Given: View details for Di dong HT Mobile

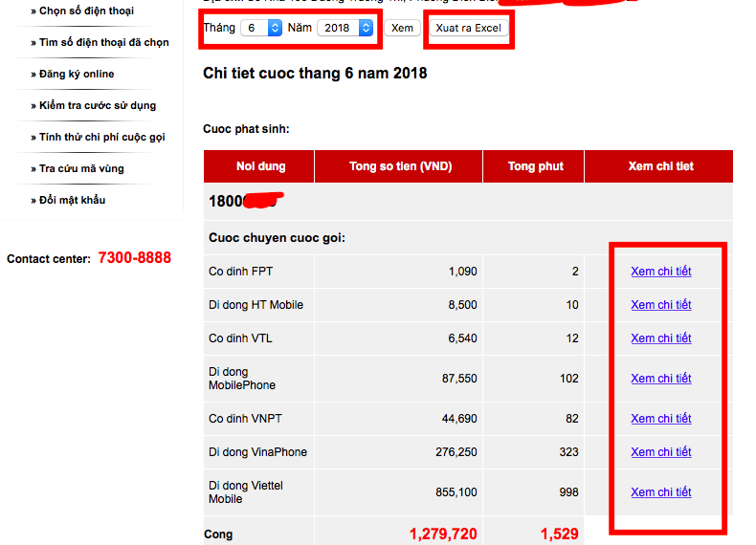Looking at the screenshot, I should click(x=661, y=305).
